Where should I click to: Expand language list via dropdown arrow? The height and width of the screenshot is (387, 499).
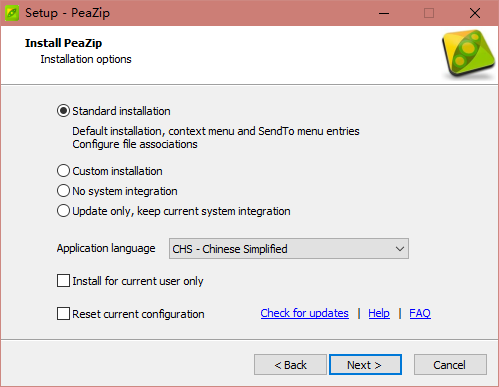(400, 249)
